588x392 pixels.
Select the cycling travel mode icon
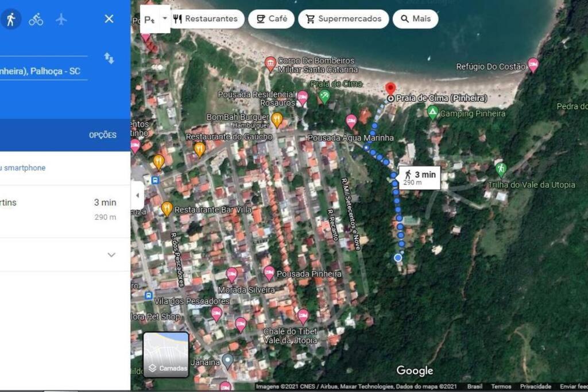[x=36, y=19]
